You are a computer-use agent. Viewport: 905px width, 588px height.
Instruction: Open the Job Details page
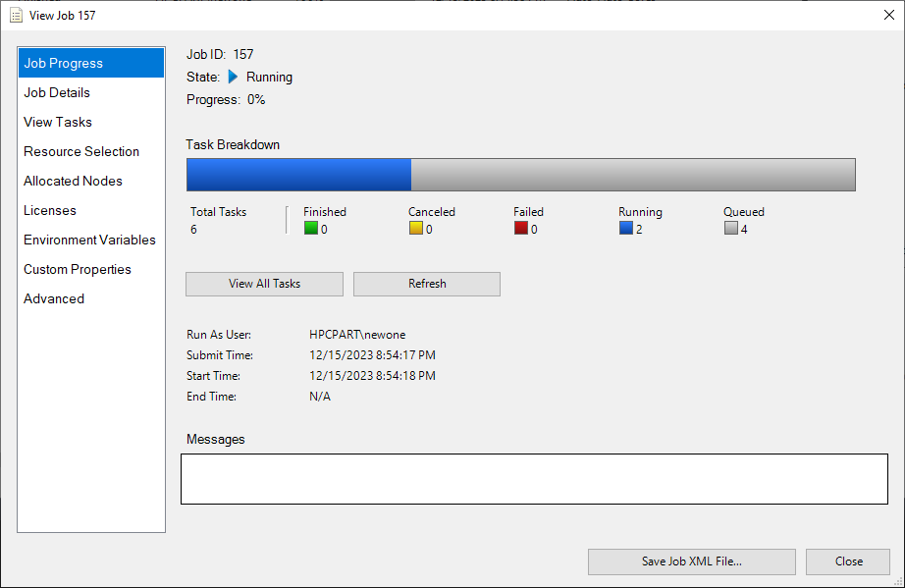coord(59,91)
